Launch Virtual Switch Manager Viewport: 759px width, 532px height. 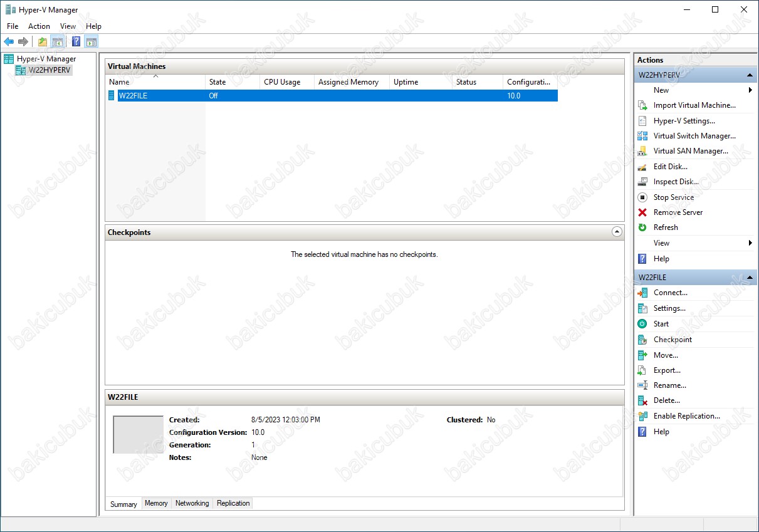(x=694, y=136)
